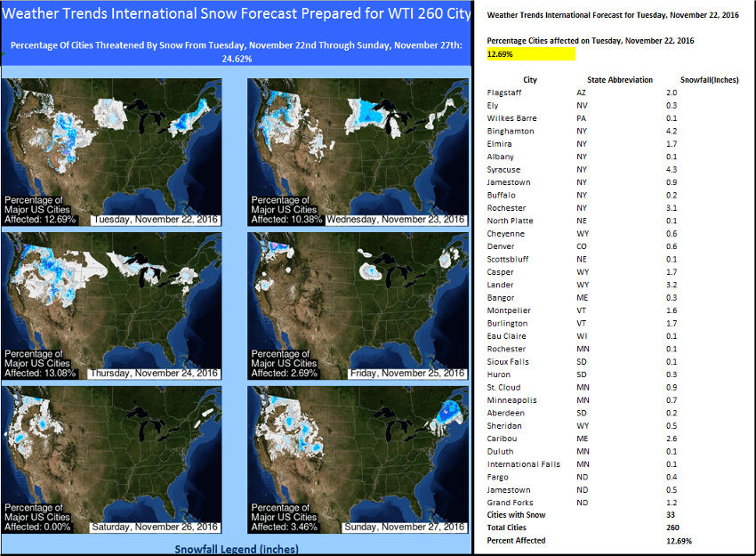Select the Grand Forks city row
The width and height of the screenshot is (756, 556).
point(509,503)
